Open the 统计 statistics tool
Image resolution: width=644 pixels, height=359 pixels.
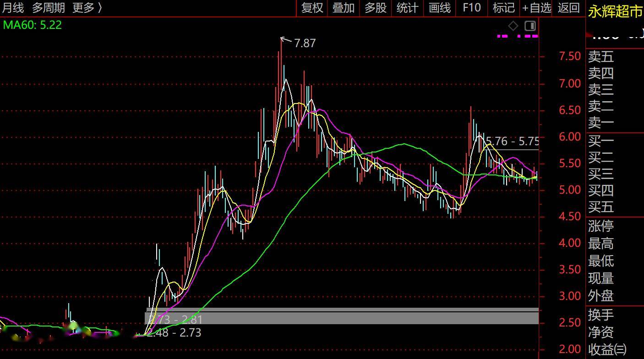[x=407, y=8]
